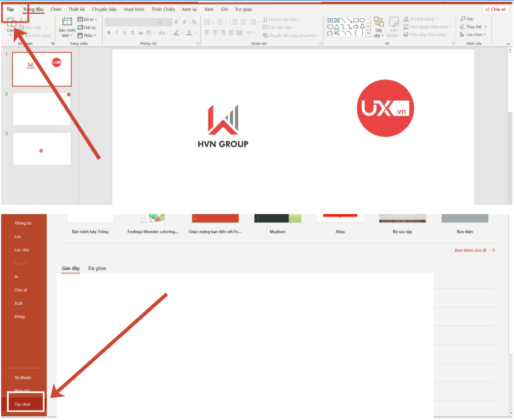Open the Tìm (Find) tool
514x420 pixels.
tap(467, 19)
